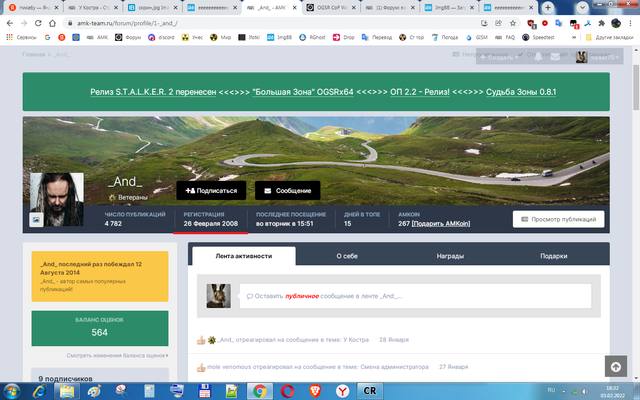Open the 'Большая Зона' OGSRx64 link
Screen dimensions: 640x400
tap(303, 92)
